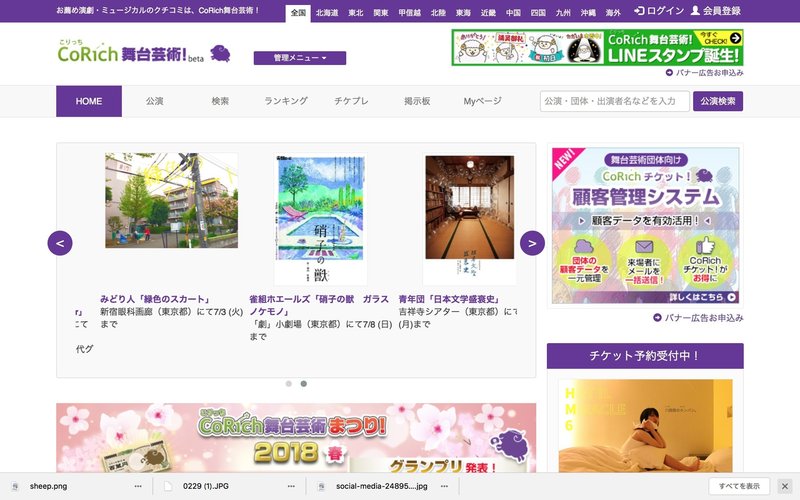Select the 四国 region tab
Viewport: 800px width, 500px height.
point(538,13)
